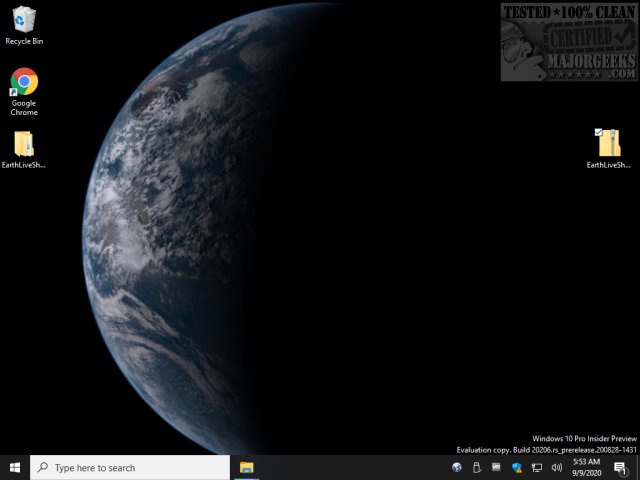Image resolution: width=640 pixels, height=480 pixels.
Task: Open File Explorer from the taskbar
Action: click(246, 467)
